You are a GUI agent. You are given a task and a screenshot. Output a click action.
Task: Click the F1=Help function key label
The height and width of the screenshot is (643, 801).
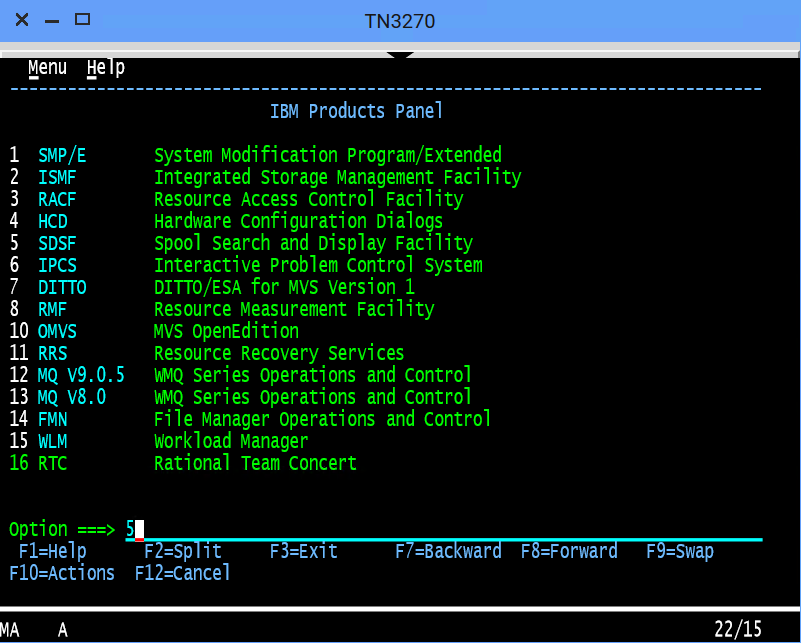(x=53, y=552)
